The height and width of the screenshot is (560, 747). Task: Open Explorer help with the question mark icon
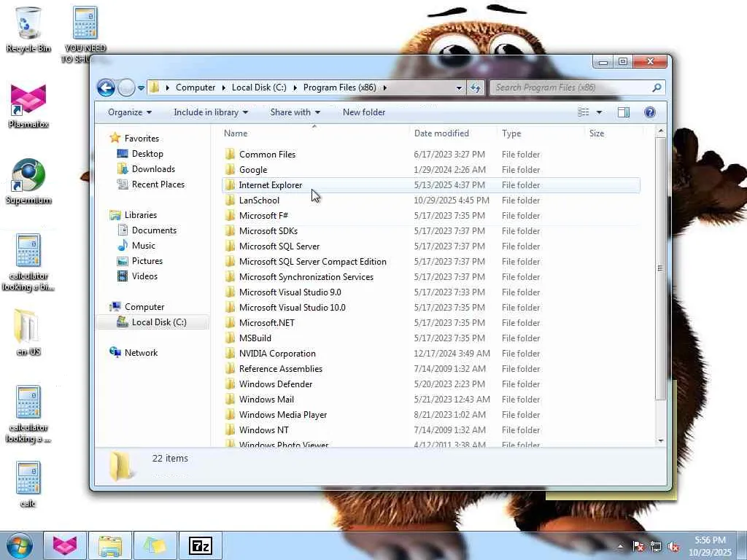coord(650,112)
